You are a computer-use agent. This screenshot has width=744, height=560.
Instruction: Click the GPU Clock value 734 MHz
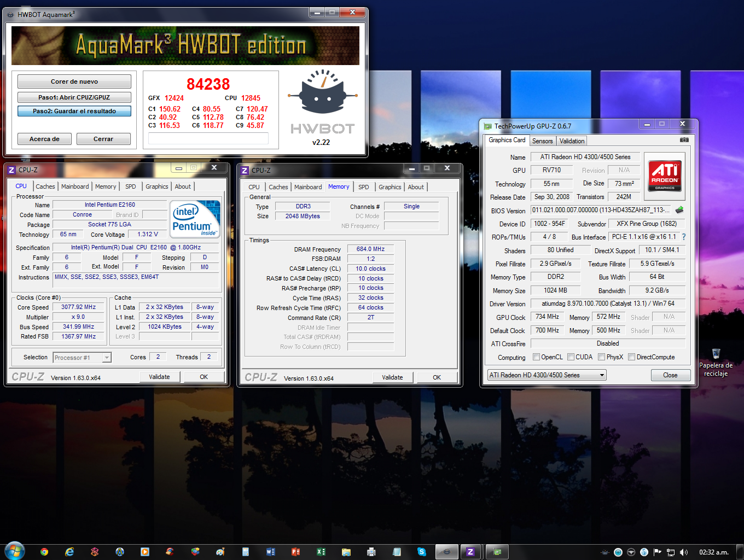pos(547,317)
